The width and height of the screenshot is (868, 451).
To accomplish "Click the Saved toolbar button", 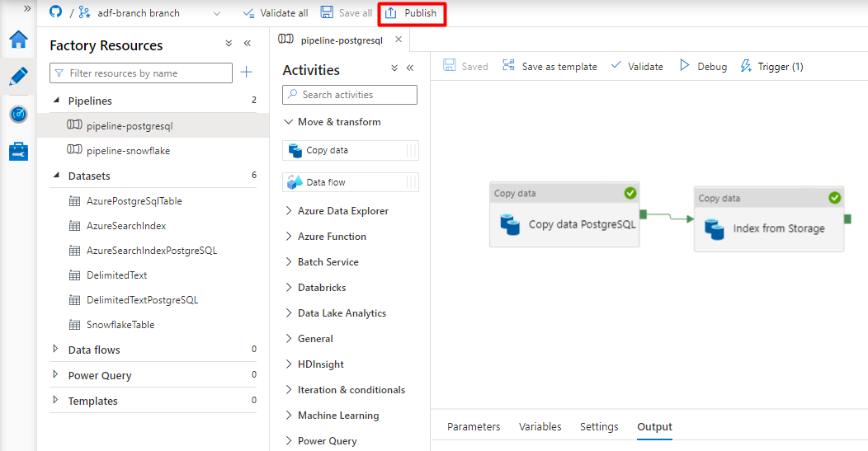I will click(x=465, y=66).
